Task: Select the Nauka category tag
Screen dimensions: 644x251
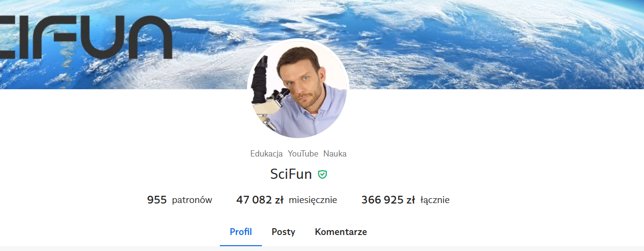Action: pos(335,154)
